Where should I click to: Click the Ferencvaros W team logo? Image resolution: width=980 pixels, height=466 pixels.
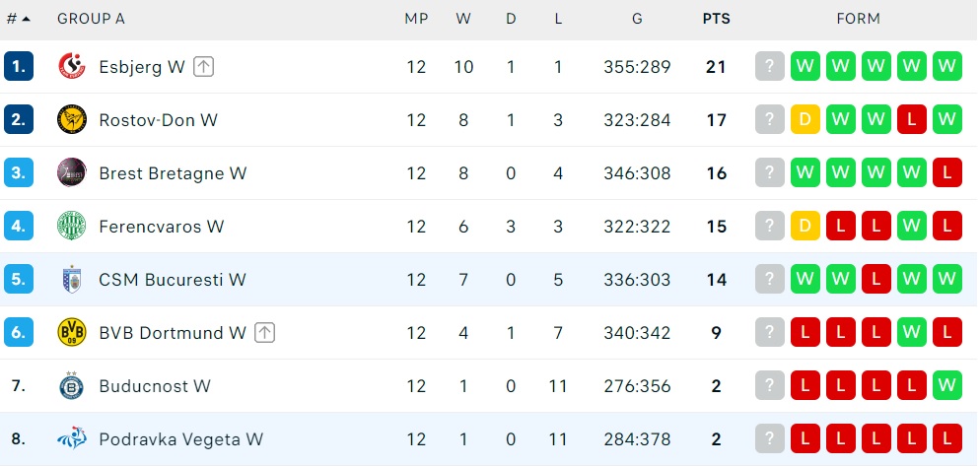(x=72, y=227)
